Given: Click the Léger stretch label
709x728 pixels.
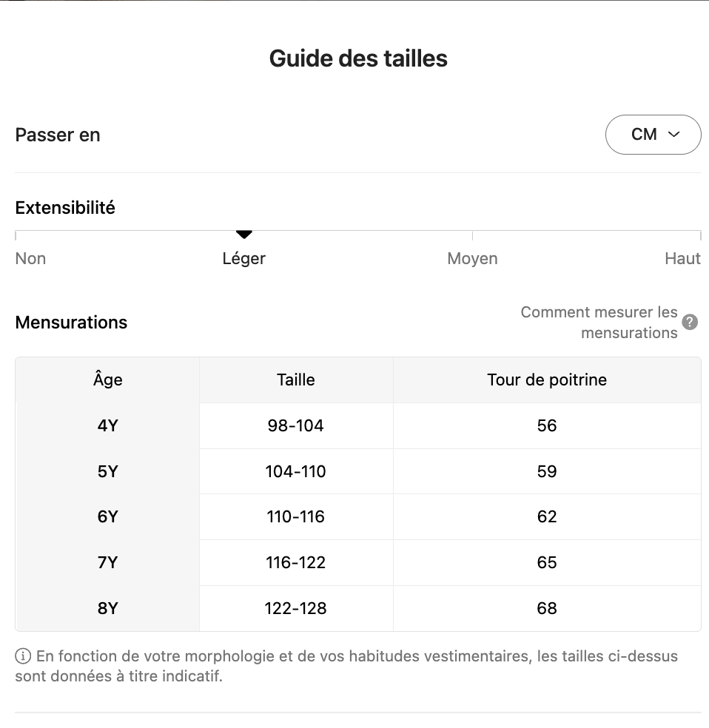Looking at the screenshot, I should pos(244,259).
